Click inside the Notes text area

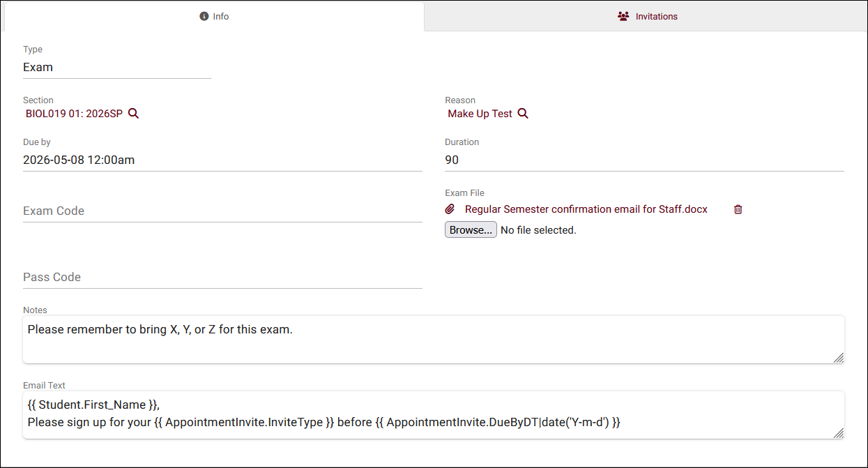[x=432, y=339]
